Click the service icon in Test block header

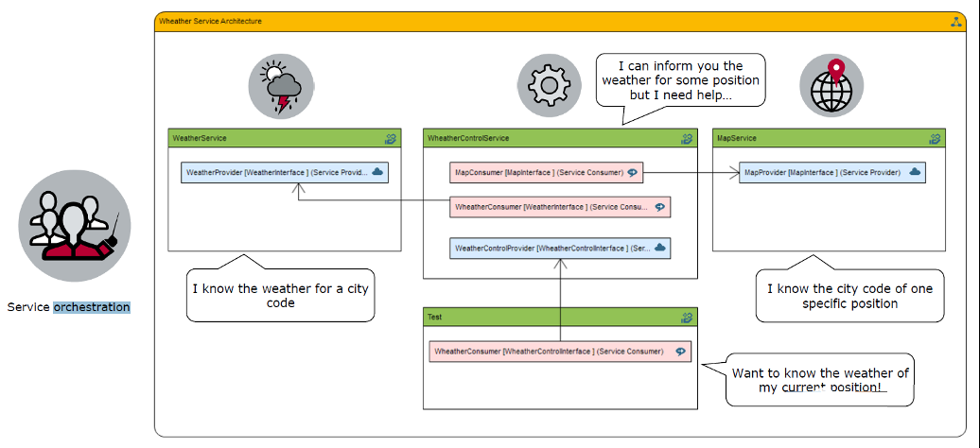click(x=687, y=318)
